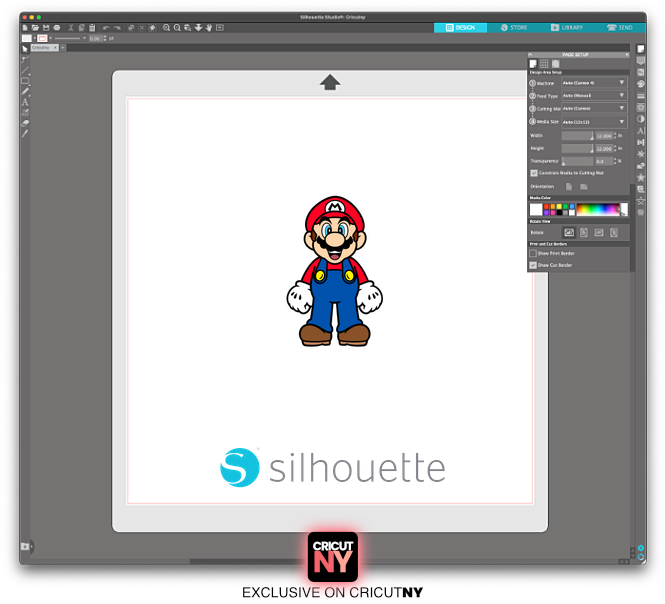Click the Zoom In magnifier icon
This screenshot has width=665, height=604.
coord(166,28)
